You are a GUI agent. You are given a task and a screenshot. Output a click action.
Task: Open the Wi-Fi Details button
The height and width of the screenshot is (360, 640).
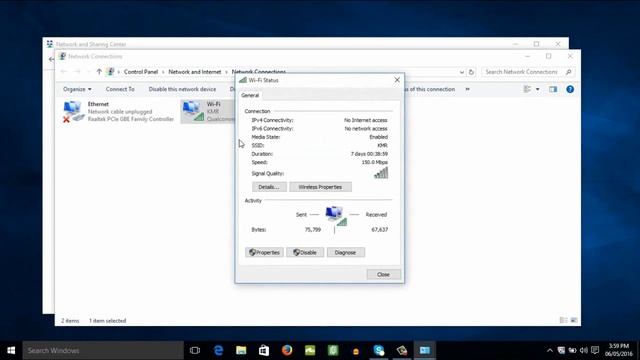click(269, 187)
